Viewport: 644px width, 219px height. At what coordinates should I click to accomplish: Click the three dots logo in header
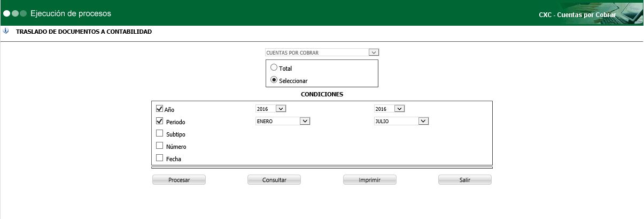pos(15,13)
